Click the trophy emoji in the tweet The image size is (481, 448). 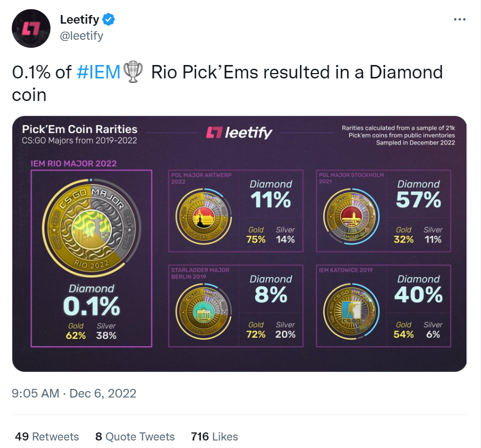tap(133, 73)
